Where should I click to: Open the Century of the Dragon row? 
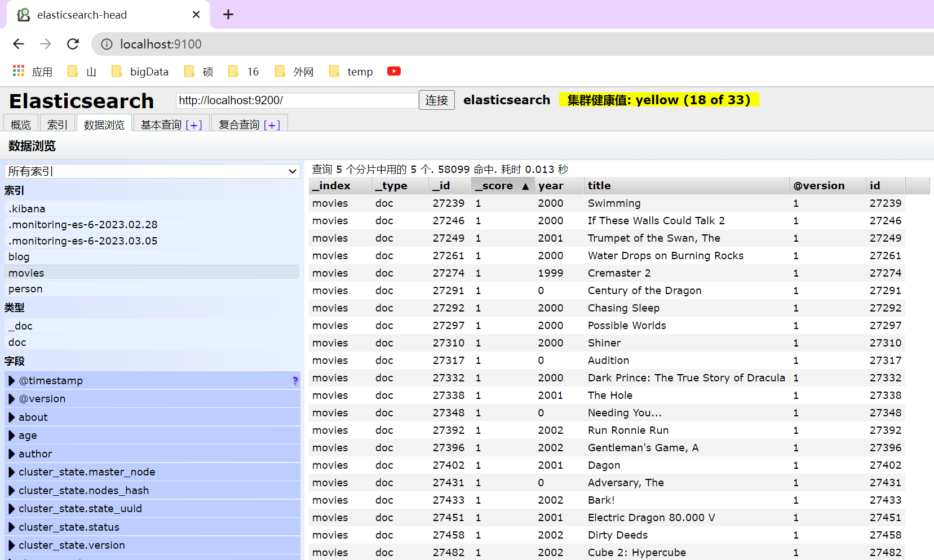point(607,291)
